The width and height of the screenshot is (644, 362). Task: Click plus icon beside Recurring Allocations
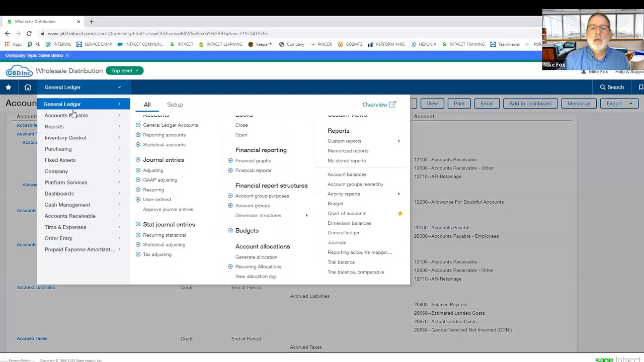[x=230, y=266]
